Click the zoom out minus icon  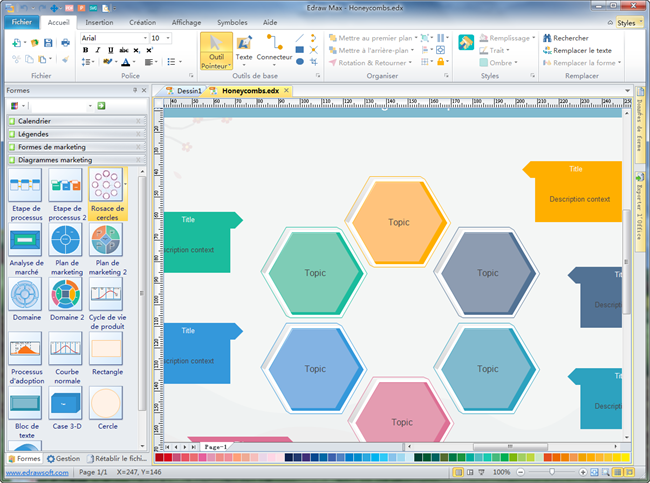pos(521,472)
